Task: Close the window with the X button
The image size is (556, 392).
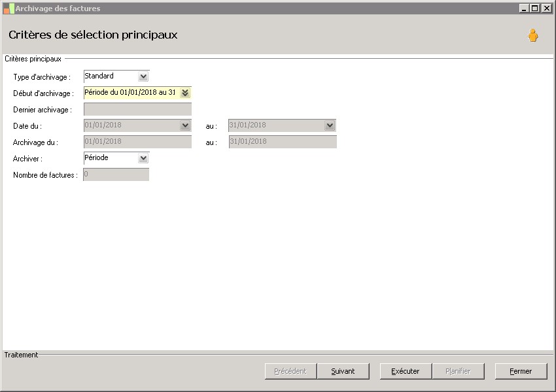Action: [546, 8]
